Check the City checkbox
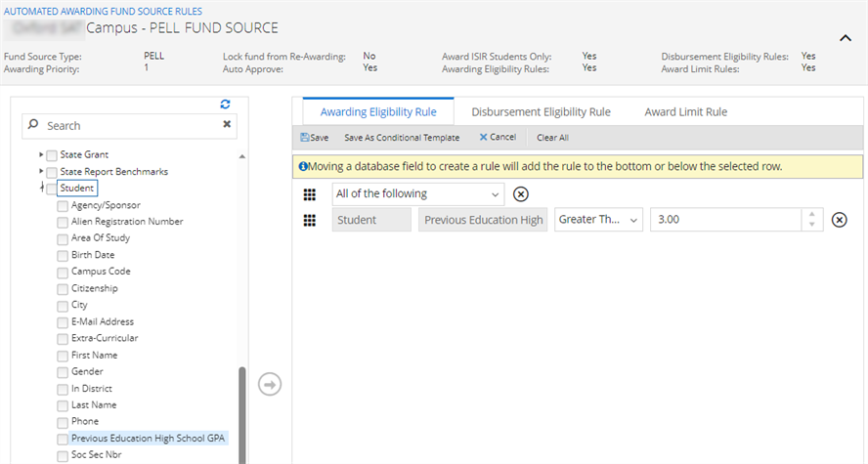The width and height of the screenshot is (868, 464). (63, 306)
